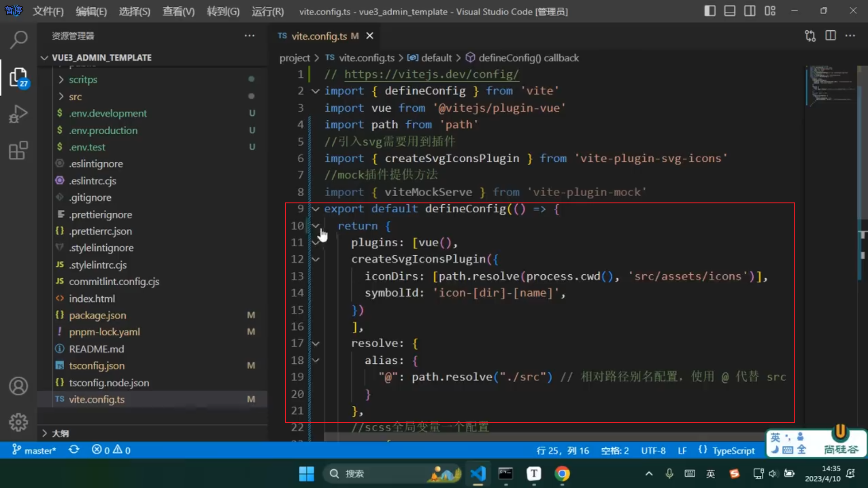
Task: Split the editor to the right
Action: click(x=830, y=36)
